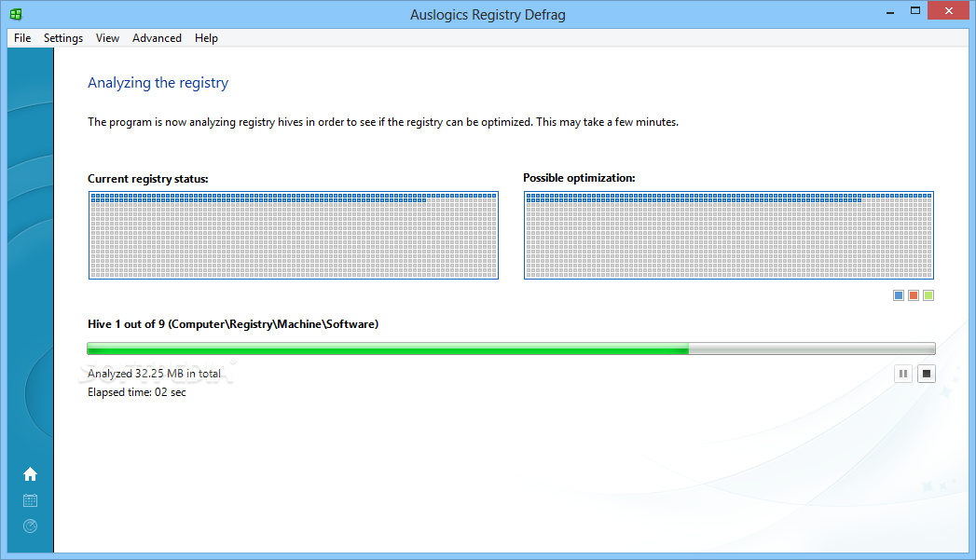This screenshot has height=560, width=976.
Task: Click the green legend color square
Action: click(x=928, y=295)
